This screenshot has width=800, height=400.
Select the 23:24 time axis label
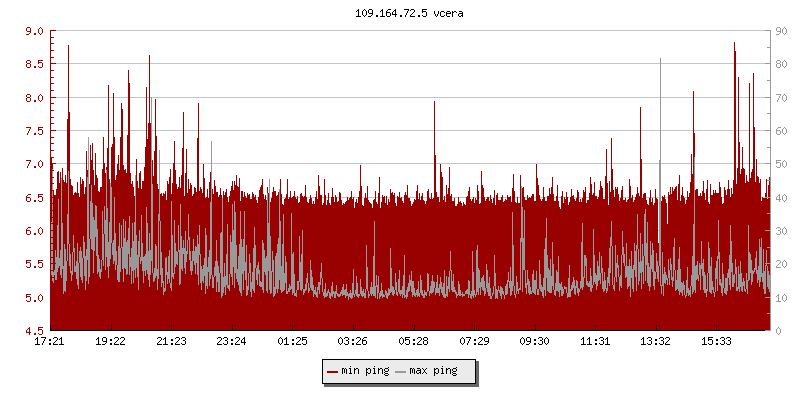(x=232, y=342)
